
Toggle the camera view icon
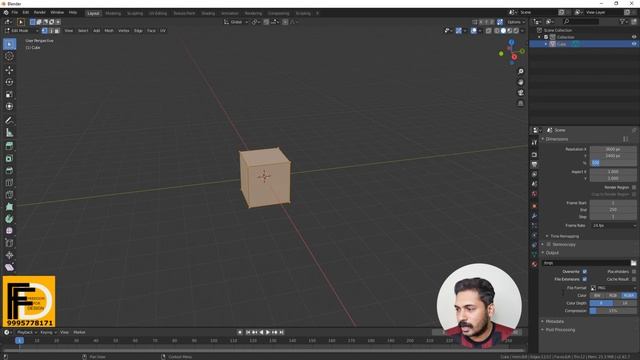(520, 93)
